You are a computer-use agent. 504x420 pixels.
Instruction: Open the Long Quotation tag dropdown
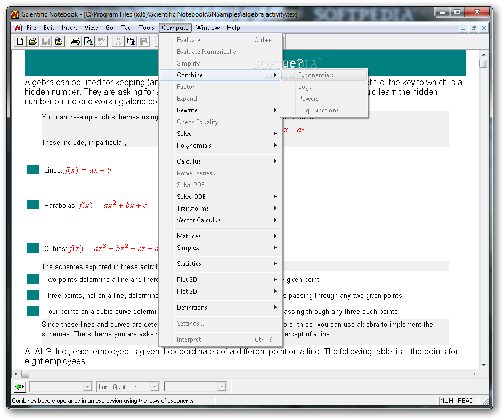pyautogui.click(x=155, y=387)
